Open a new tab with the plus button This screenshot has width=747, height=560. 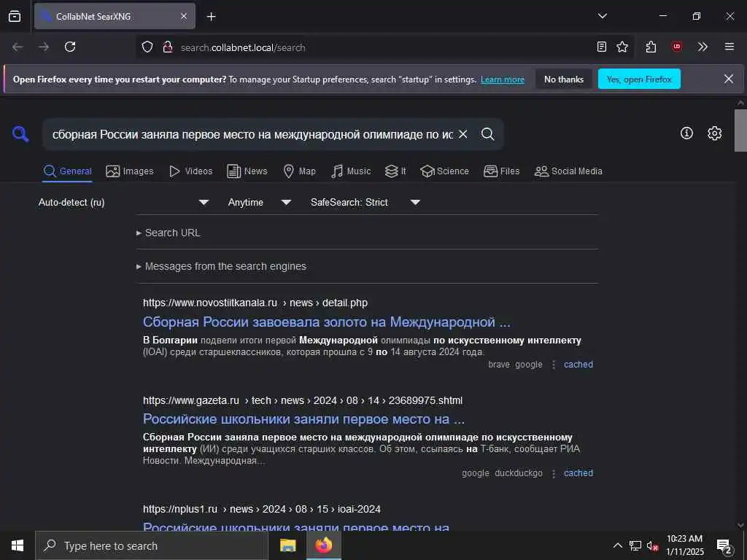point(211,17)
